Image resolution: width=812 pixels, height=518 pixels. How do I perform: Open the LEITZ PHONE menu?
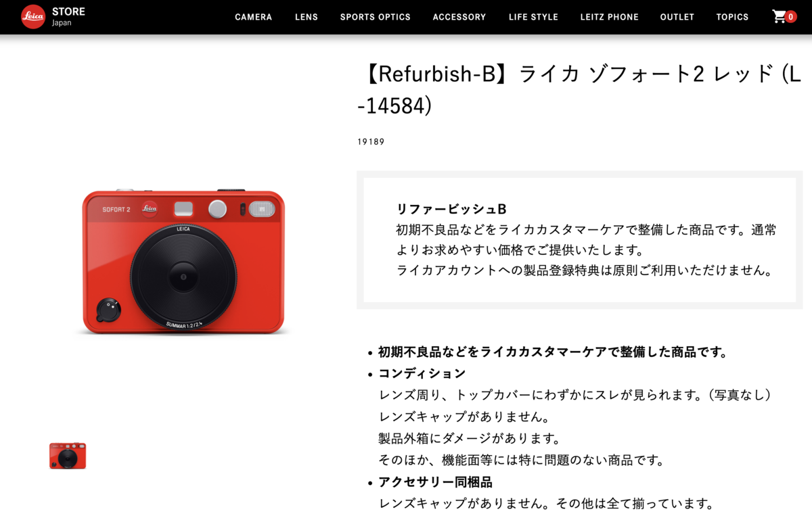[610, 17]
